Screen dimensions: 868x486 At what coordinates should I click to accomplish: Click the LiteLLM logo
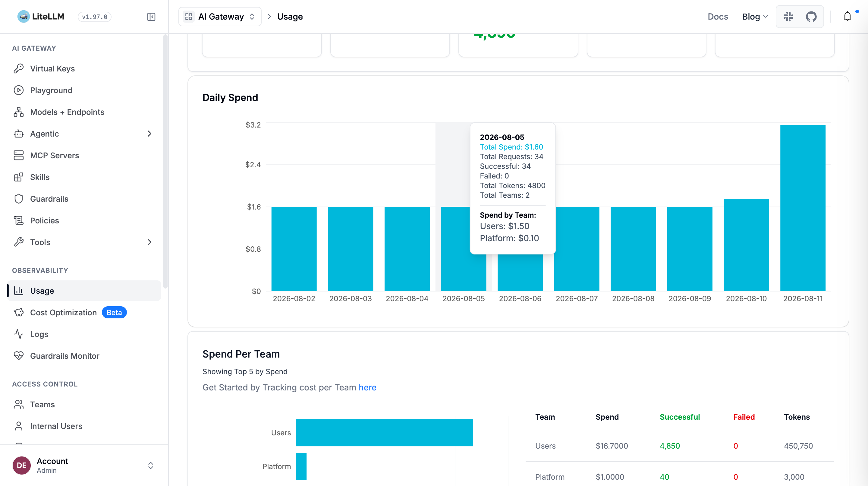[x=41, y=17]
